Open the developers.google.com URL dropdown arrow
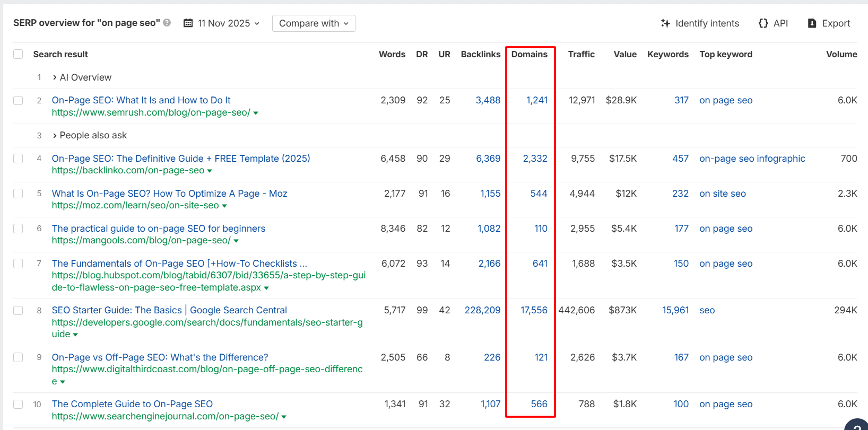Screen dimensions: 868x430 [x=75, y=335]
